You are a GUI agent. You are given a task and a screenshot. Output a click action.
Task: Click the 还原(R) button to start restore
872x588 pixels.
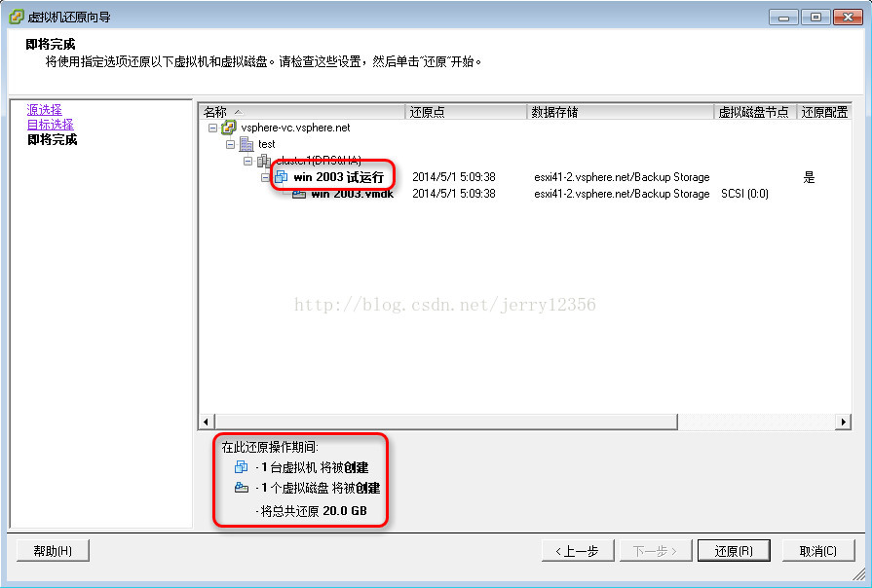pyautogui.click(x=734, y=551)
